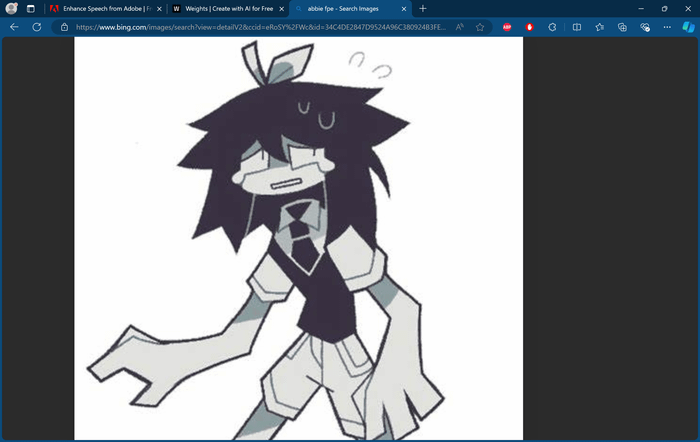This screenshot has width=700, height=442.
Task: Open Collections panel
Action: click(622, 27)
